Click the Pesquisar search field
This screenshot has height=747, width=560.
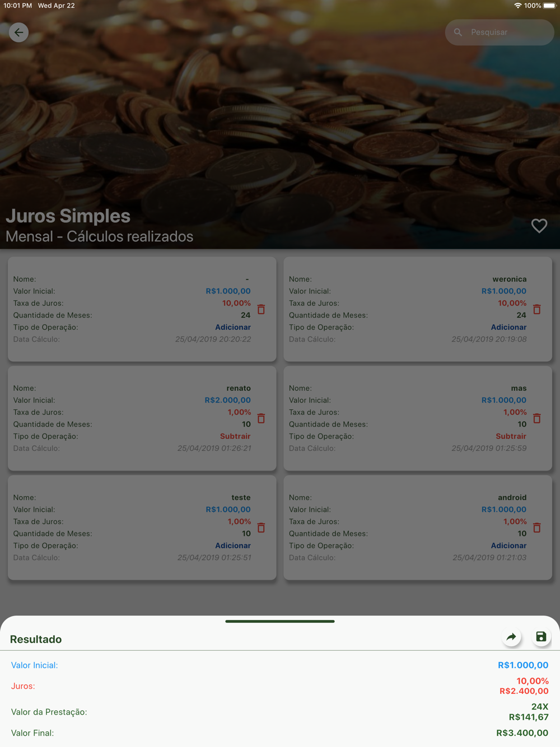tap(500, 32)
